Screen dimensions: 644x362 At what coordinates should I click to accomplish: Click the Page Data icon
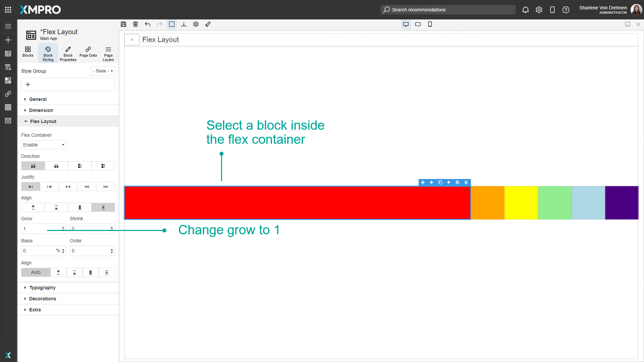click(x=88, y=53)
